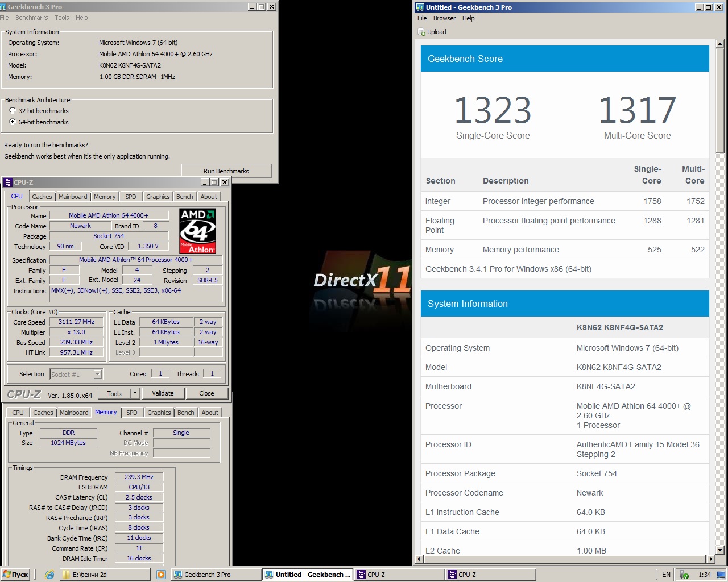Select 64-bit benchmarks radio button
The width and height of the screenshot is (728, 582).
pyautogui.click(x=13, y=122)
